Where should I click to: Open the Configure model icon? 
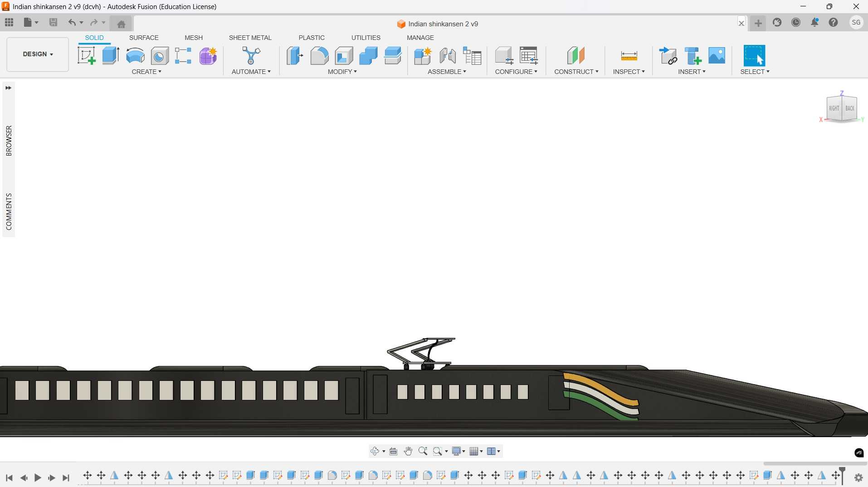tap(504, 56)
